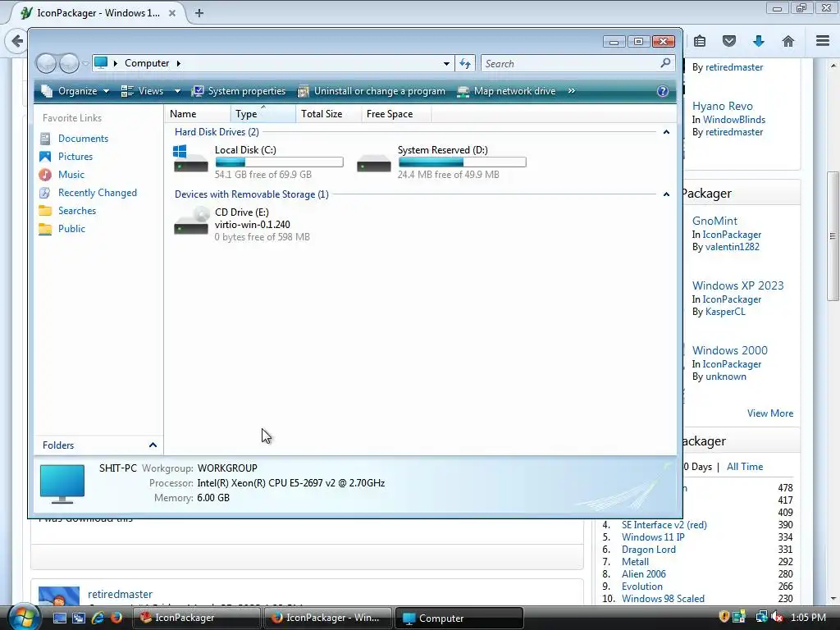Launch Firefox from quick launch
The width and height of the screenshot is (840, 630).
pos(116,618)
